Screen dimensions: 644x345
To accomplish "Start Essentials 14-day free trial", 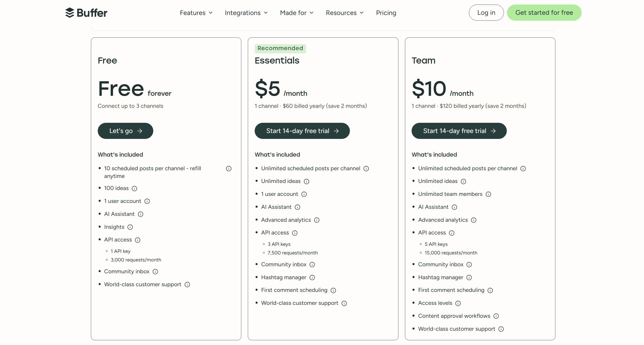I will [302, 131].
